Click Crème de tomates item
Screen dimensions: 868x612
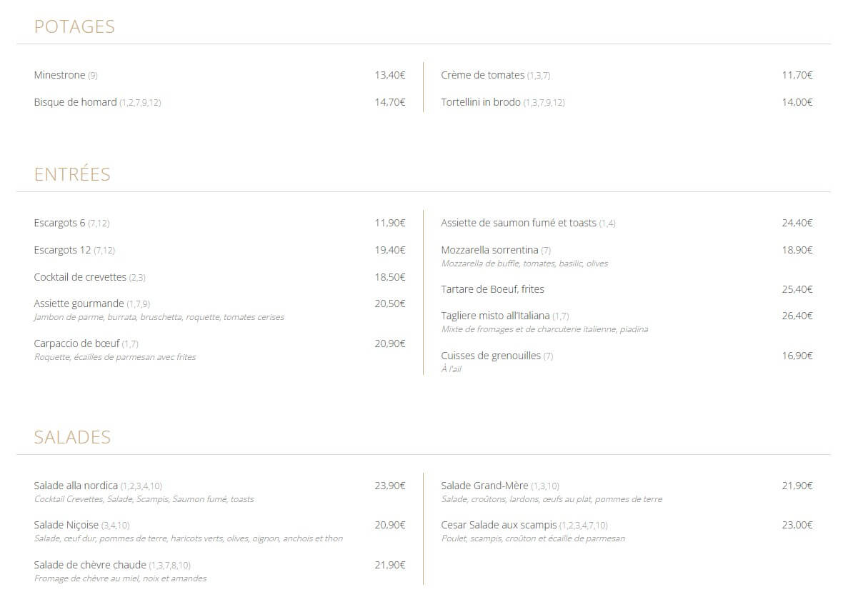coord(483,75)
